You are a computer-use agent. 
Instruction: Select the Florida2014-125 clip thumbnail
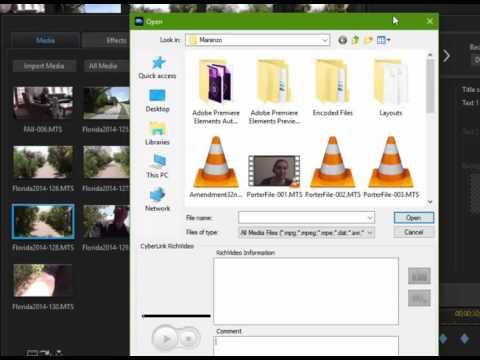[106, 103]
